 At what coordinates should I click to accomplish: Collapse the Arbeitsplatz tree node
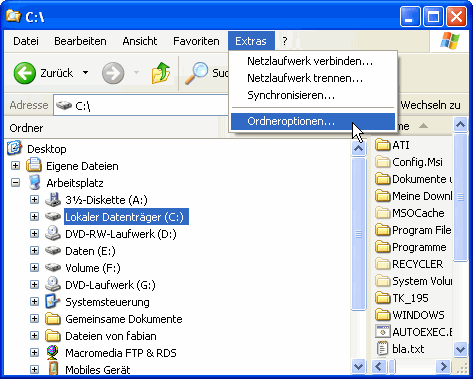click(15, 182)
